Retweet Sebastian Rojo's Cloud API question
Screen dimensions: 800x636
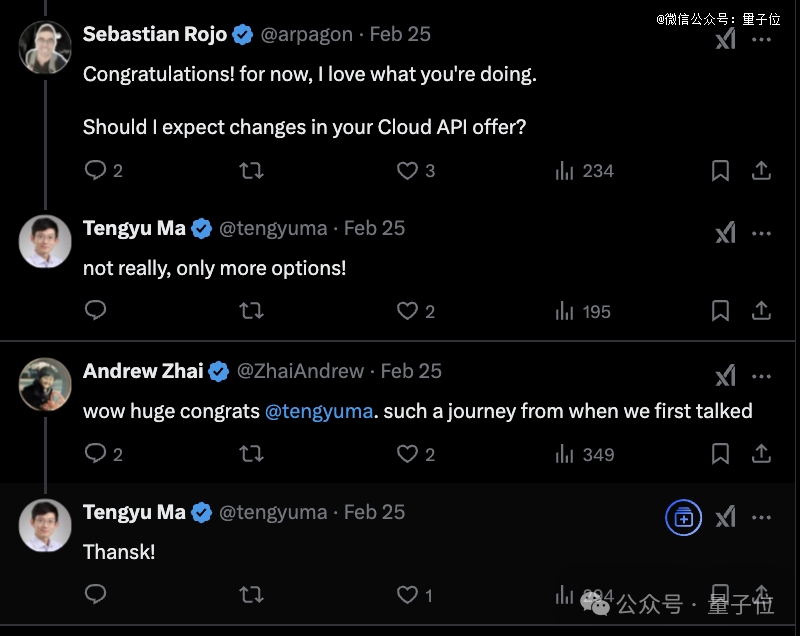(251, 170)
